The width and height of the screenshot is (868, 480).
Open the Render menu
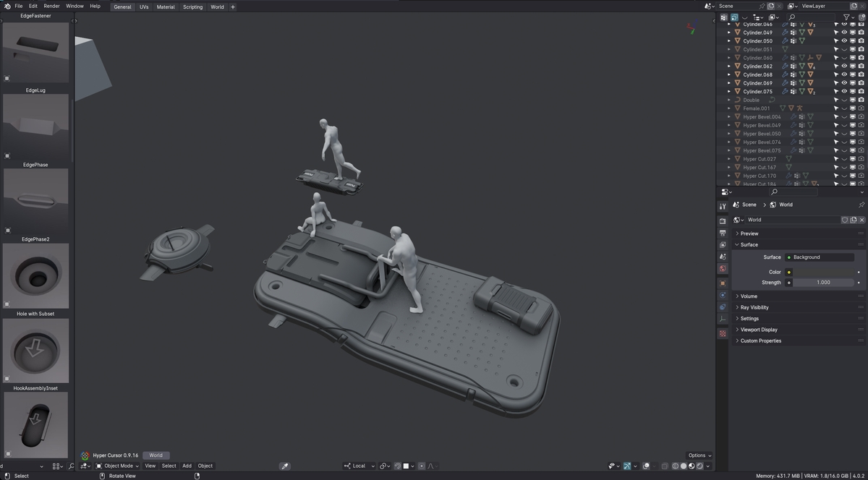(x=51, y=6)
